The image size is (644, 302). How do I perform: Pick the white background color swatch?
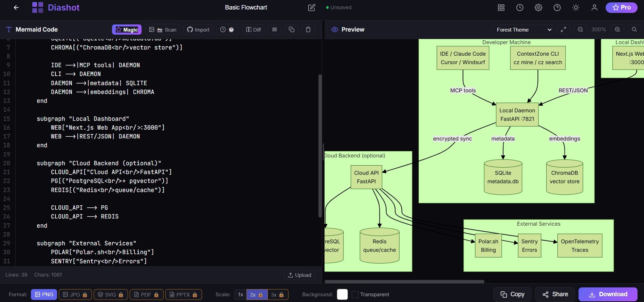[342, 294]
